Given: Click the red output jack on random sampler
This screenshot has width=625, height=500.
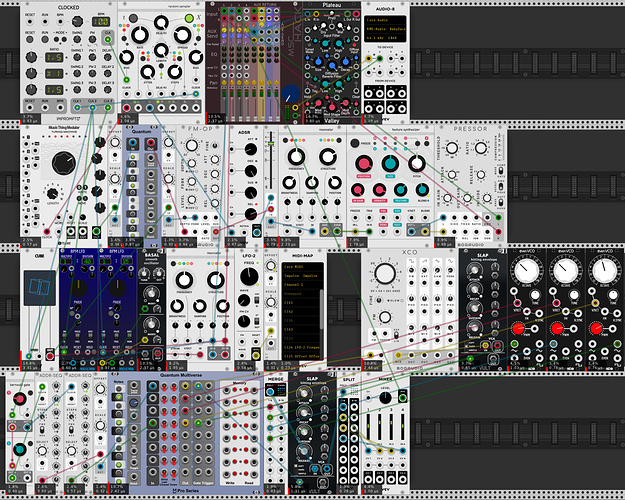Looking at the screenshot, I should coord(127,108).
